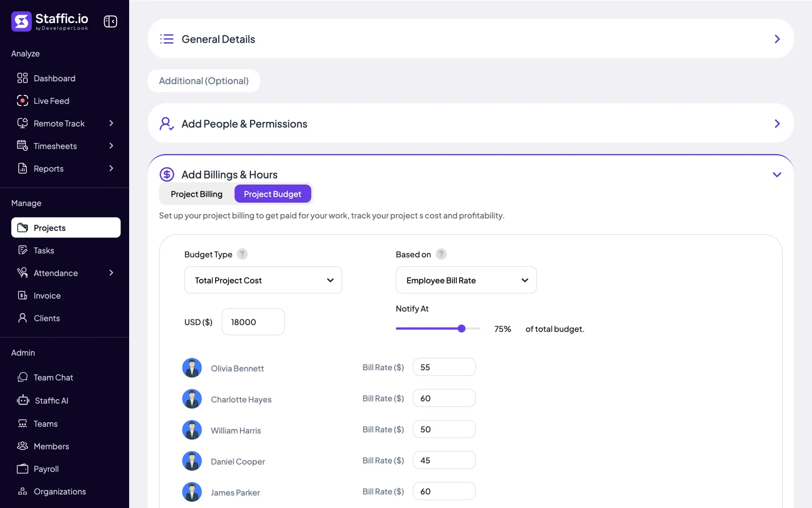The height and width of the screenshot is (508, 812).
Task: Expand the Reports submenu
Action: (111, 168)
